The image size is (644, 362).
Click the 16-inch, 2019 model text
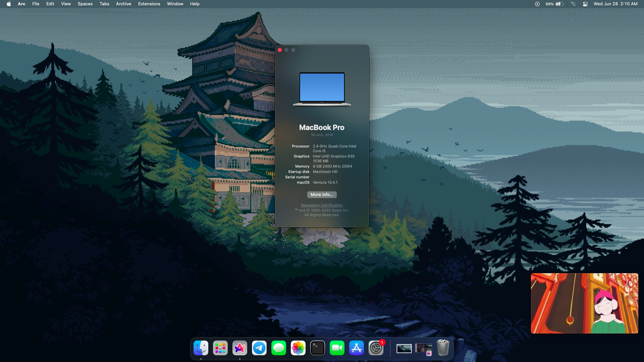click(x=322, y=135)
